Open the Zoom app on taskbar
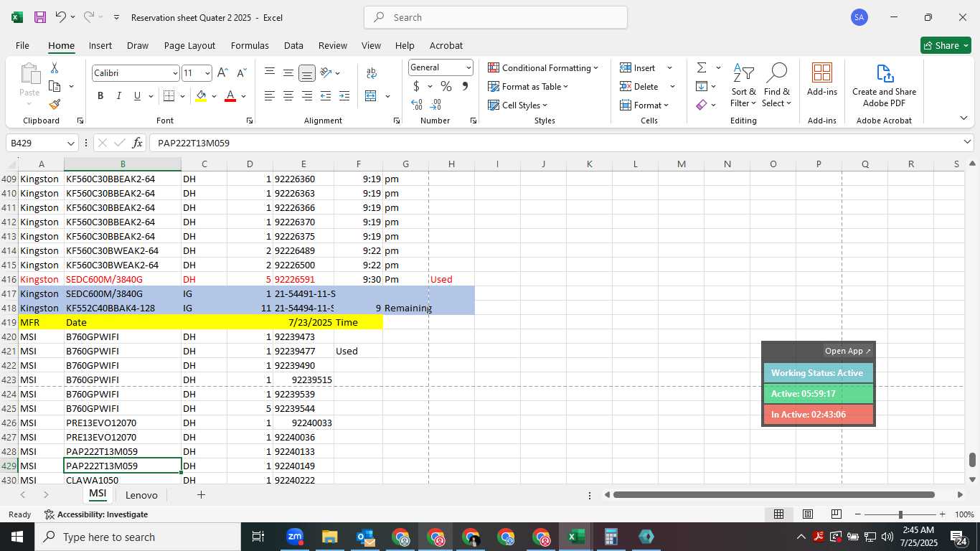Image resolution: width=980 pixels, height=551 pixels. pos(295,537)
